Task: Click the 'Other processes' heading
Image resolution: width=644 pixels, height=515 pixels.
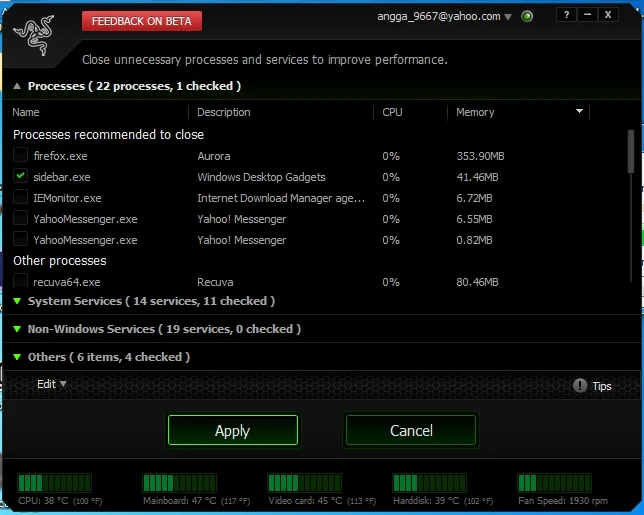Action: (60, 261)
